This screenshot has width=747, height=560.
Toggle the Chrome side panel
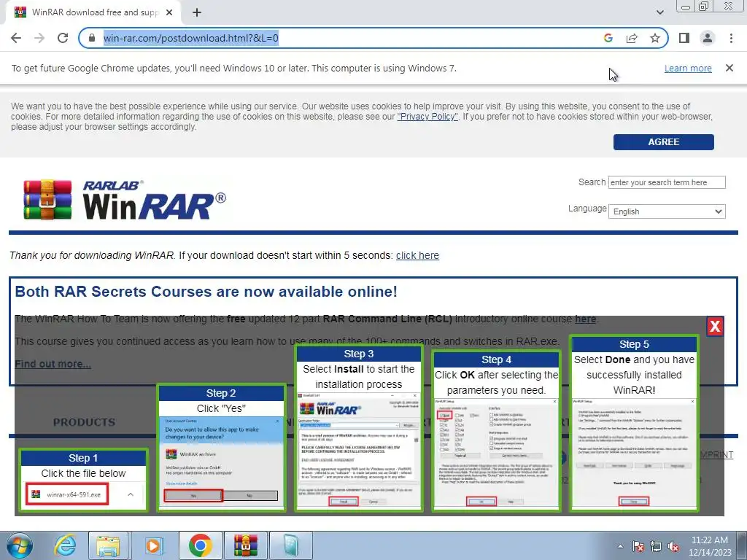[684, 38]
